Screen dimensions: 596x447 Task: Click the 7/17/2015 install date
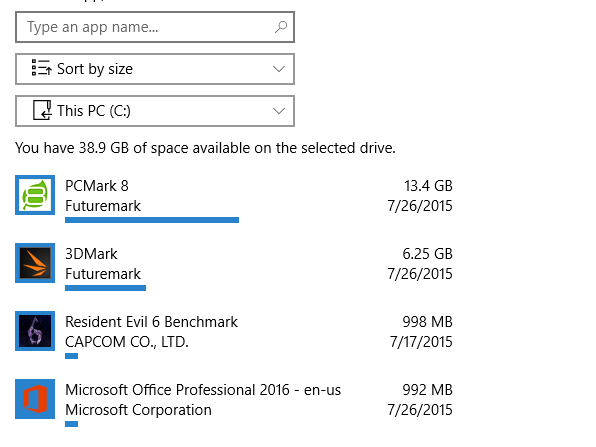click(x=421, y=342)
